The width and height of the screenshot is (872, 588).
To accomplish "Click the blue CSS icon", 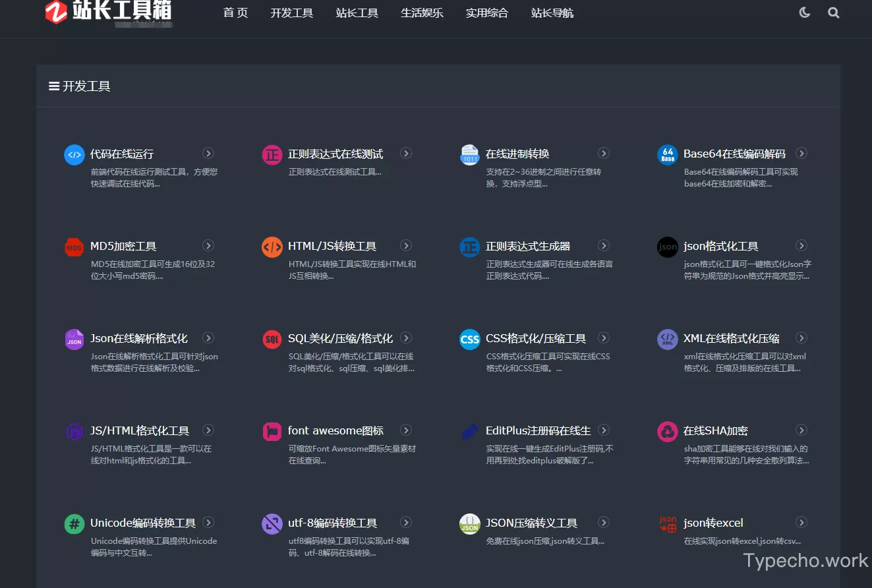I will pos(470,339).
